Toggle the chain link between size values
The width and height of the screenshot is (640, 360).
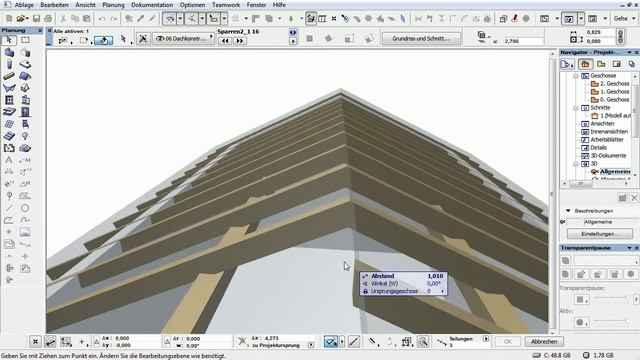click(x=620, y=36)
